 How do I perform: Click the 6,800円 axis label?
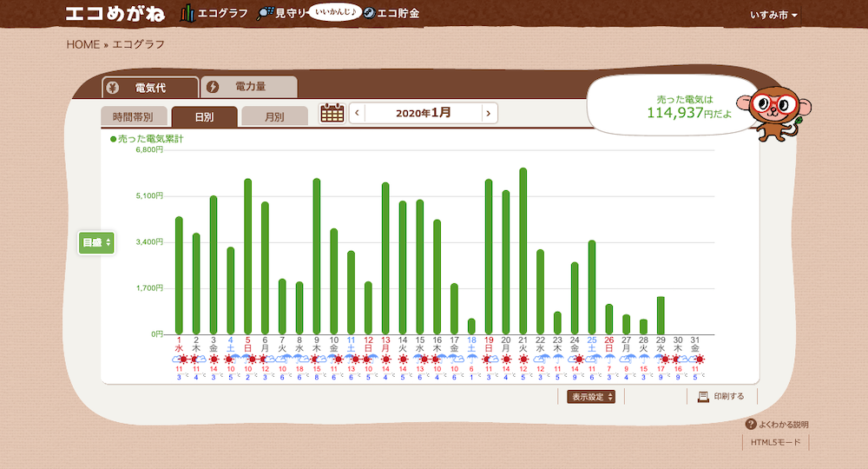(149, 149)
